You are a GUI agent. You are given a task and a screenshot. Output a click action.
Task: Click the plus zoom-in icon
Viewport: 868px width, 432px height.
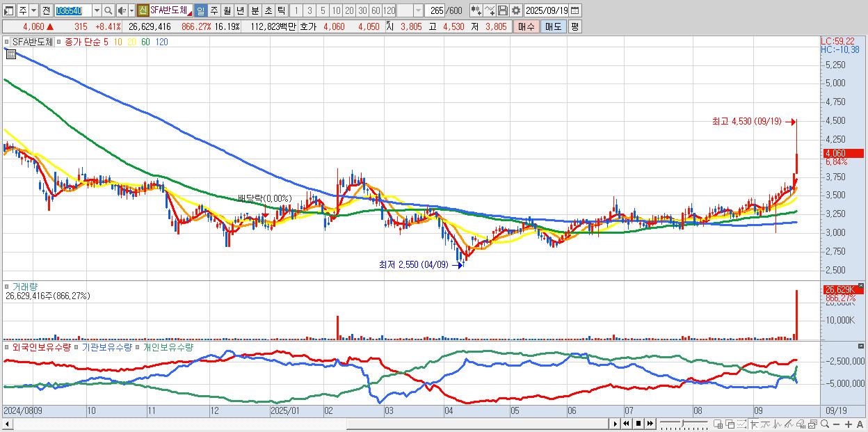coord(849,424)
